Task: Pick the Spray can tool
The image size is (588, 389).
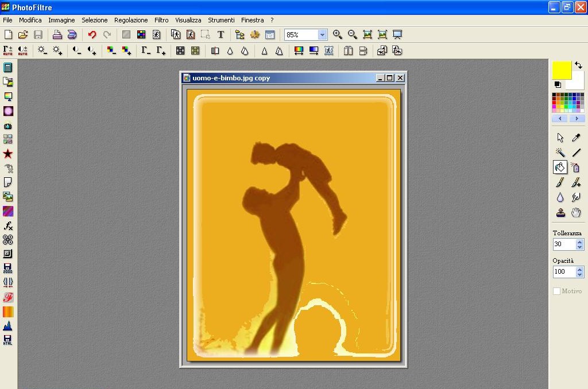Action: pos(576,168)
